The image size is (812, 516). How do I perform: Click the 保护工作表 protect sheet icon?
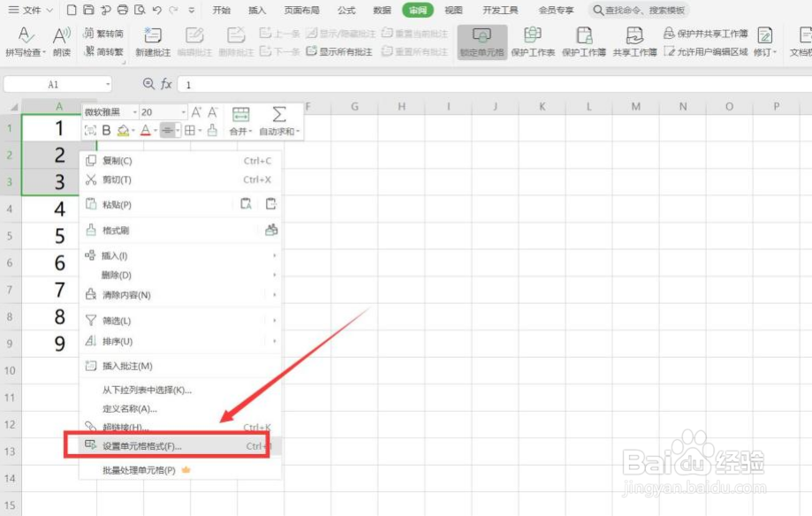(533, 35)
